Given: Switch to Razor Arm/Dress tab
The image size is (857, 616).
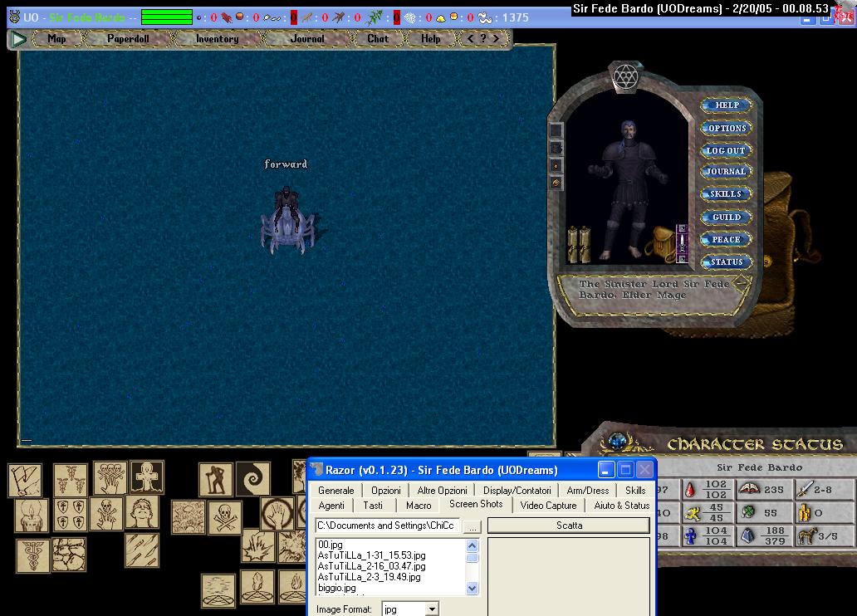Looking at the screenshot, I should point(588,491).
